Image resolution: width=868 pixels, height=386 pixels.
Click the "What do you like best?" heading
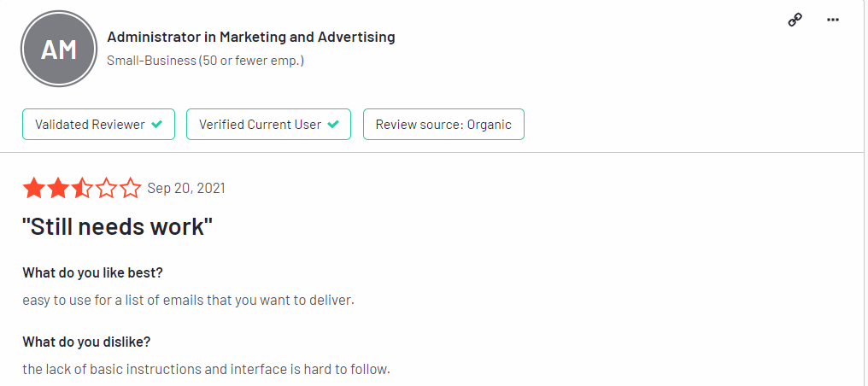(92, 272)
